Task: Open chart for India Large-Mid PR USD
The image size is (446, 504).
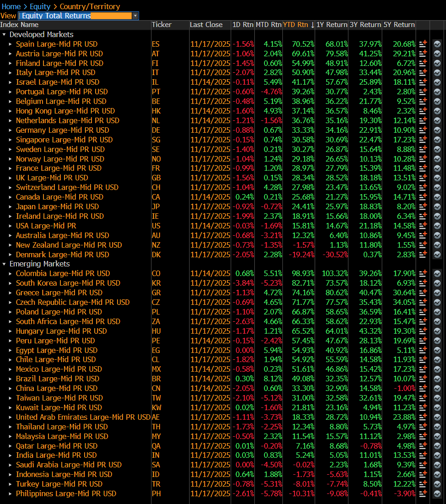Action: tap(437, 455)
